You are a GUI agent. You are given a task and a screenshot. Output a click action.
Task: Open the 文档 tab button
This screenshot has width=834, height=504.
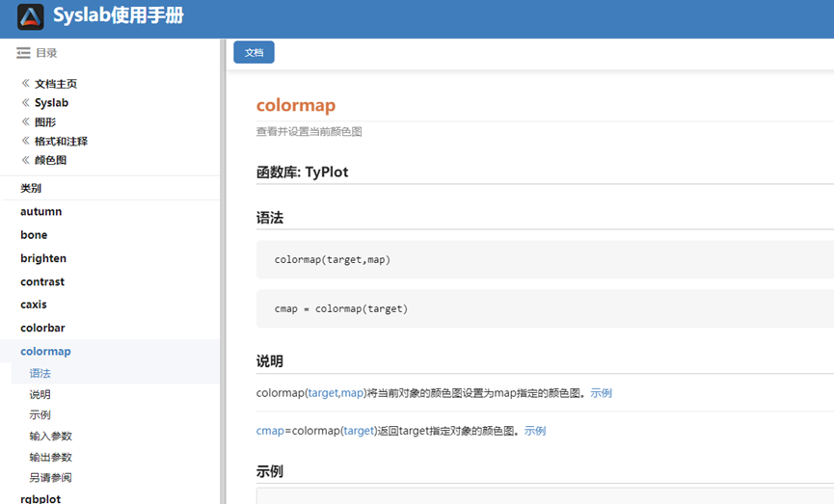(254, 52)
